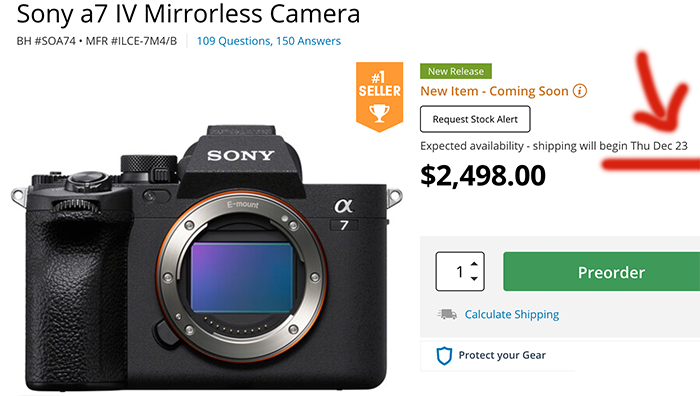Image resolution: width=700 pixels, height=396 pixels.
Task: Open the 109 Questions, 150 Answers link
Action: tap(269, 41)
